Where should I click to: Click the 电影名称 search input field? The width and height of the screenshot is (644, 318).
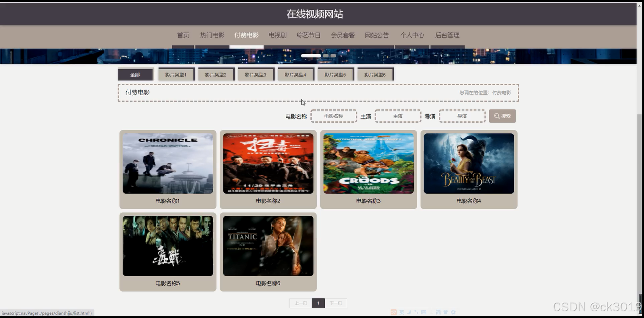[334, 116]
